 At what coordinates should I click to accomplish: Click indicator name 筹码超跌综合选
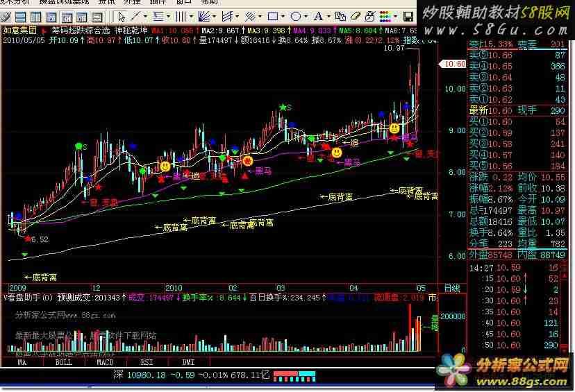(x=81, y=30)
